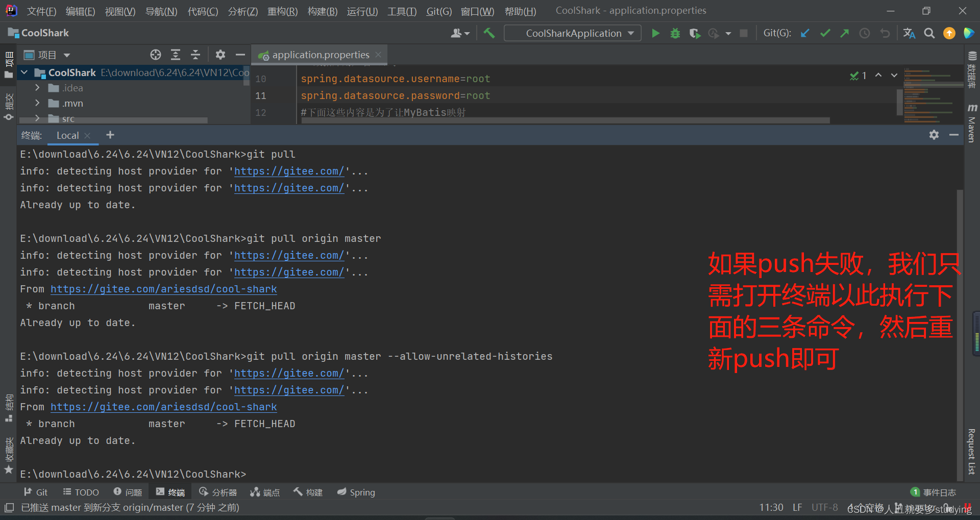Open Search Everywhere magnifier icon
The width and height of the screenshot is (980, 520).
pos(929,33)
